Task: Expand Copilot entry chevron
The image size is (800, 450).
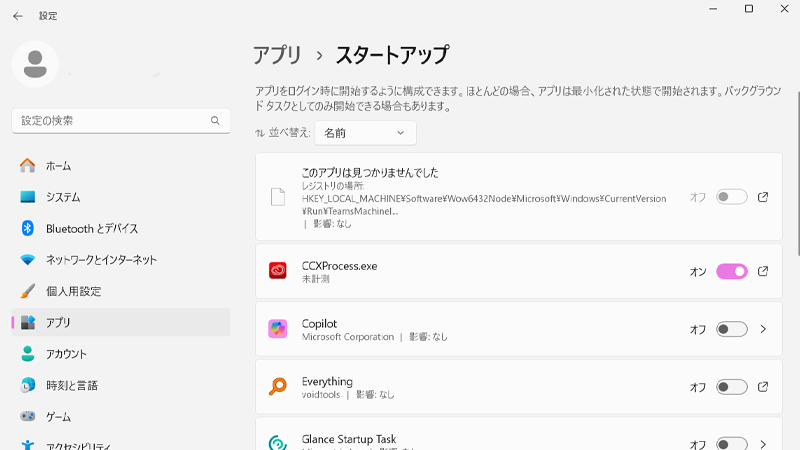Action: tap(763, 329)
